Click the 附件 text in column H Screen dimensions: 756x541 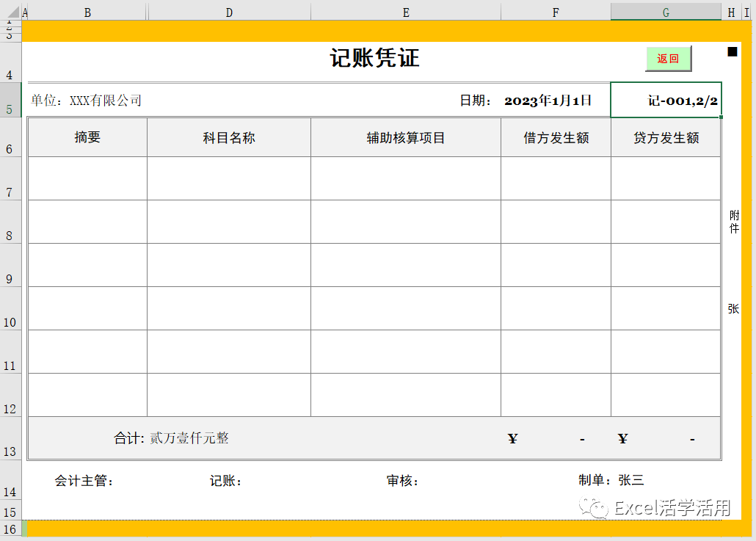tap(731, 220)
